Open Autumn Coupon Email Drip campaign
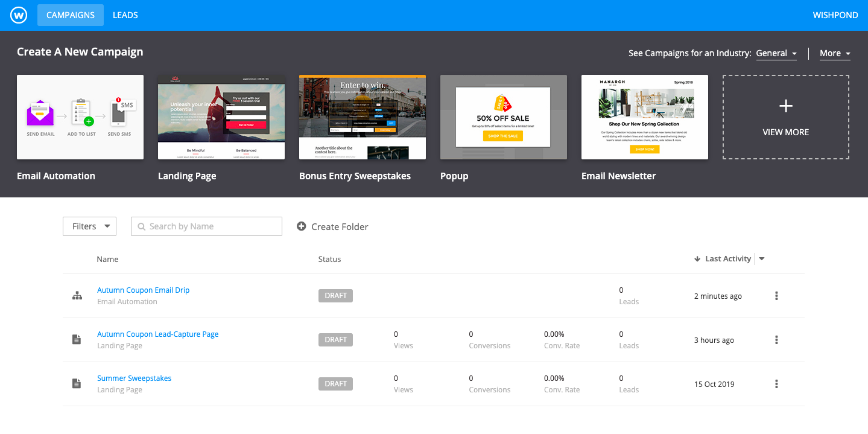 coord(143,290)
